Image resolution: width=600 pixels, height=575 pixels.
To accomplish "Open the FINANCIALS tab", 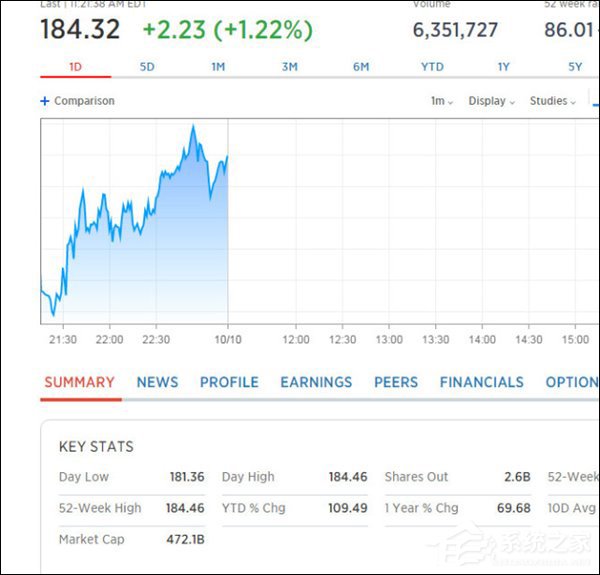I will [482, 382].
